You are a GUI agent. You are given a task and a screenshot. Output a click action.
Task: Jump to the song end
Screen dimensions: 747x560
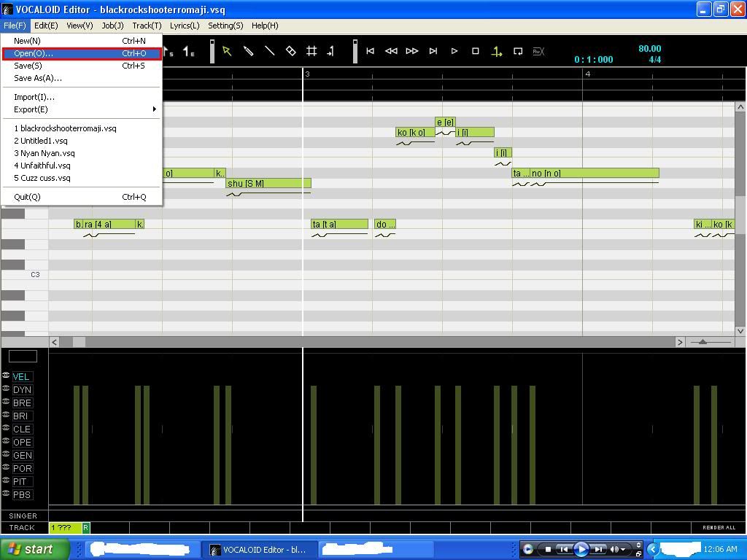tap(433, 51)
